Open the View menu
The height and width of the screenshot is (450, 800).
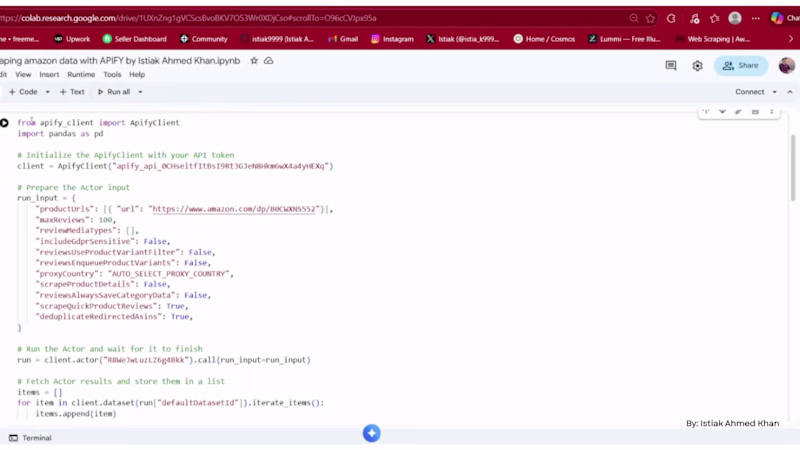23,74
